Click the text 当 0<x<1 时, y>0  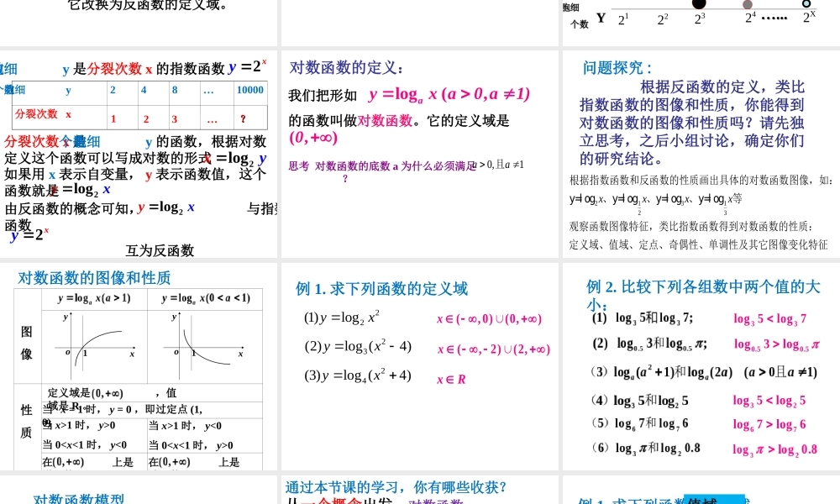(191, 445)
